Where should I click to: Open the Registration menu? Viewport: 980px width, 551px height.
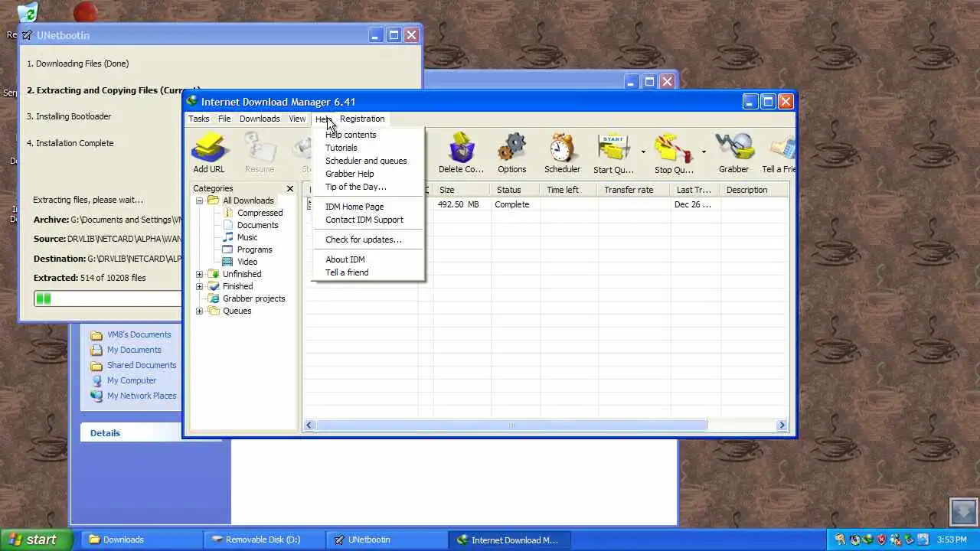point(362,119)
